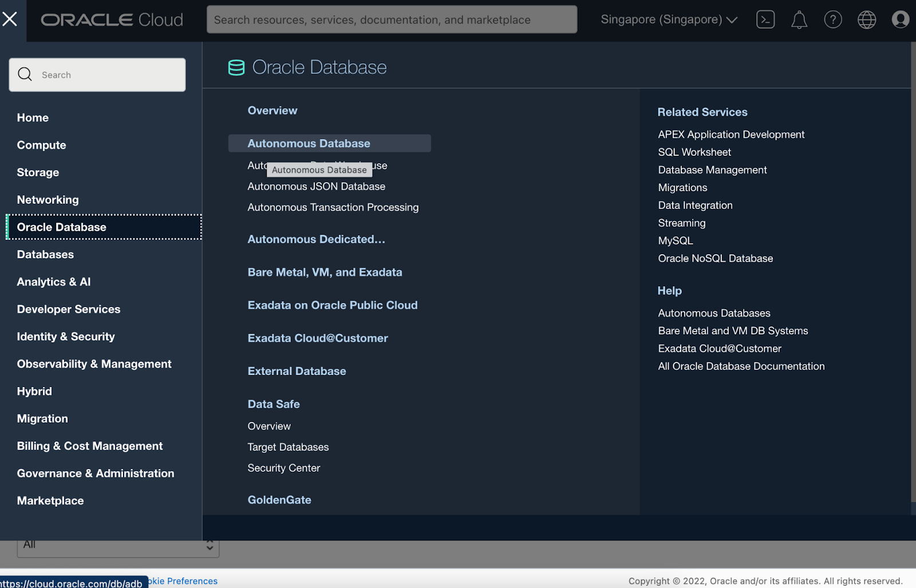Image resolution: width=916 pixels, height=588 pixels.
Task: Open External Database link
Action: 297,371
